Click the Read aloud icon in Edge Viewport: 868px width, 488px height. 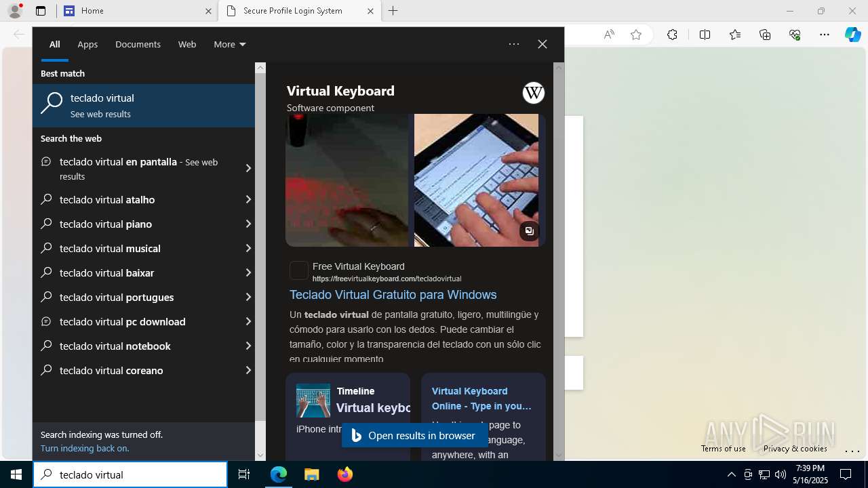point(609,35)
